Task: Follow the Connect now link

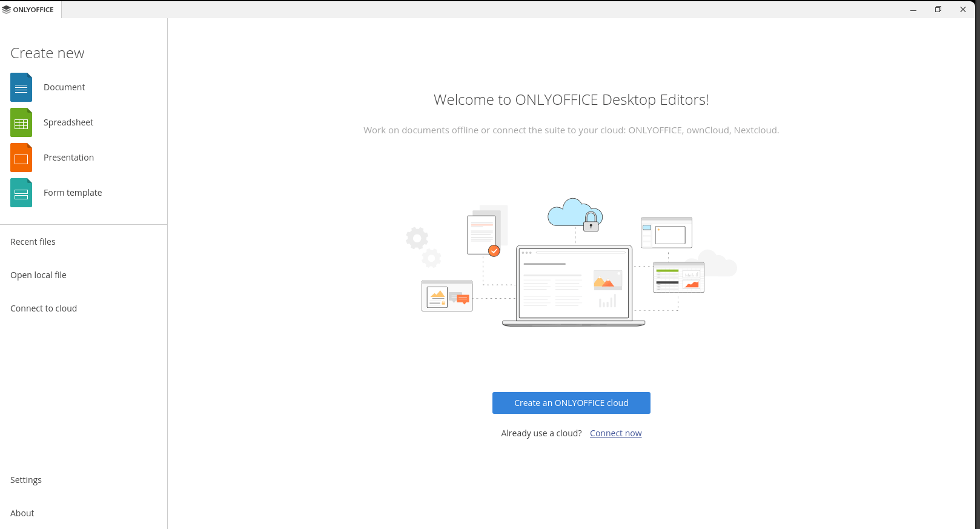Action: click(616, 433)
